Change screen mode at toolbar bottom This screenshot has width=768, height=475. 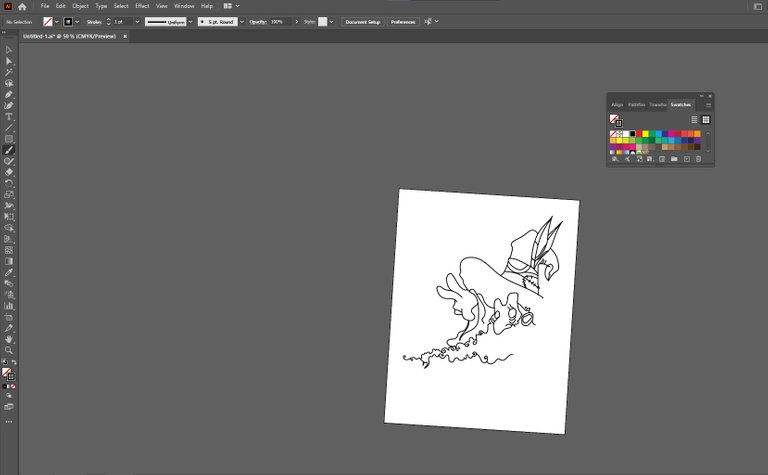9,407
